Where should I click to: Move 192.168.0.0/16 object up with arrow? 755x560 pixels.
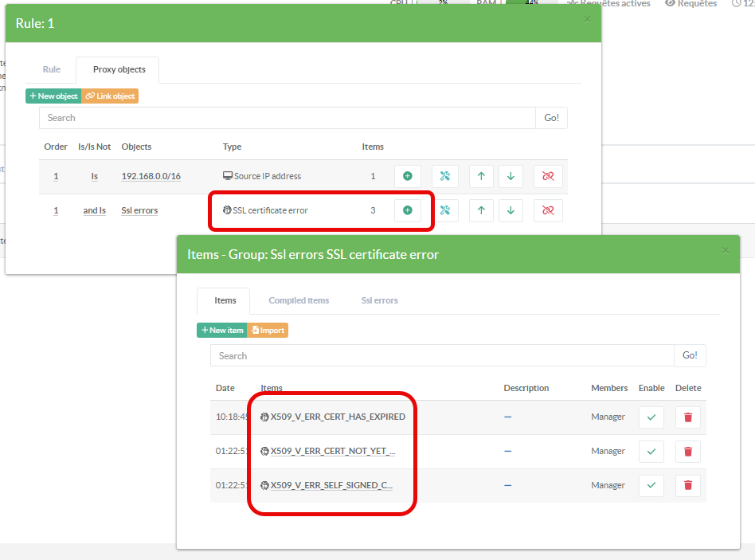point(480,176)
